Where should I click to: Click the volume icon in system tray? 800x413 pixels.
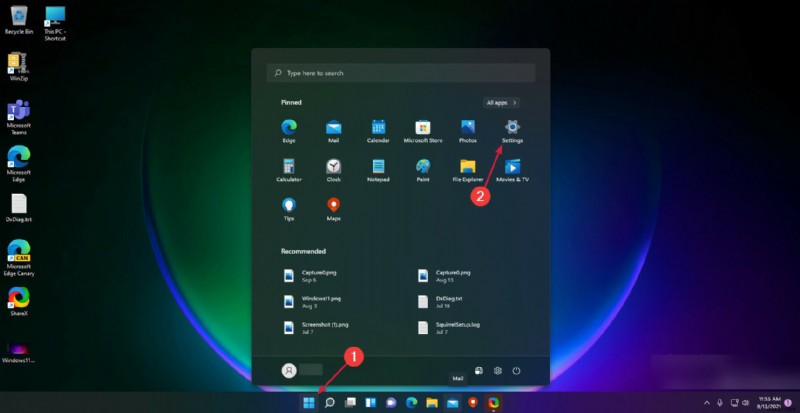(745, 403)
